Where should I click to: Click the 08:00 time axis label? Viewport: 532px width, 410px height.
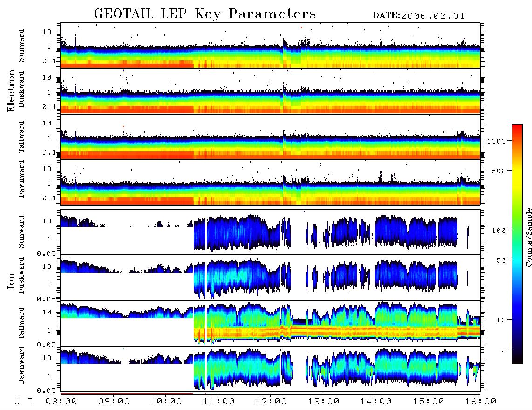(61, 402)
